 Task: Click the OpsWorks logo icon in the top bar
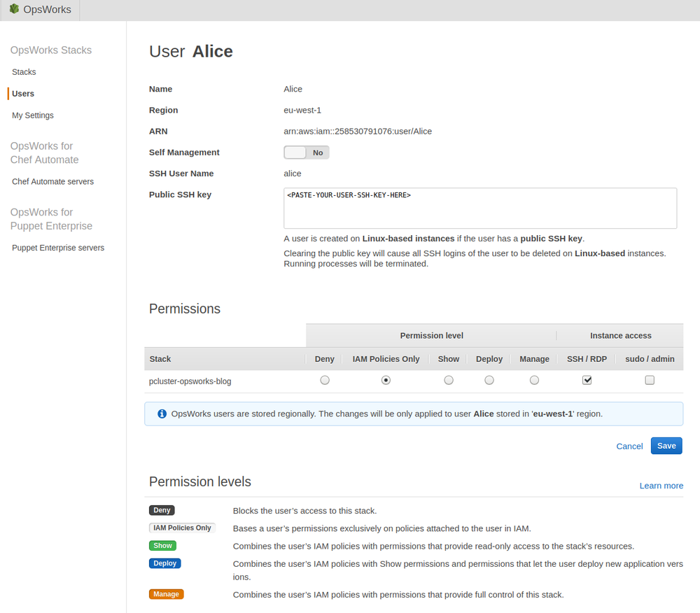[x=14, y=9]
